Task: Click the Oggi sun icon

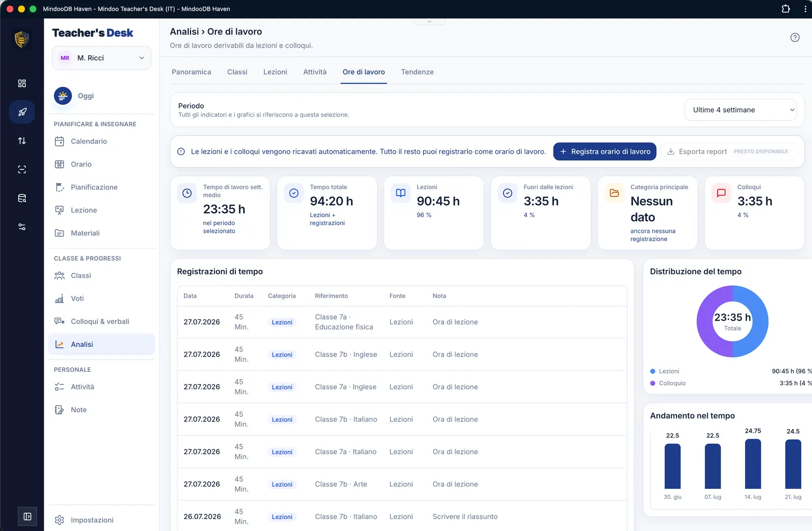Action: [x=63, y=96]
